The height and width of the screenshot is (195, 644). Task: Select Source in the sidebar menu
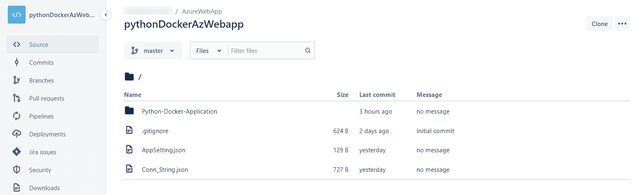pos(52,44)
